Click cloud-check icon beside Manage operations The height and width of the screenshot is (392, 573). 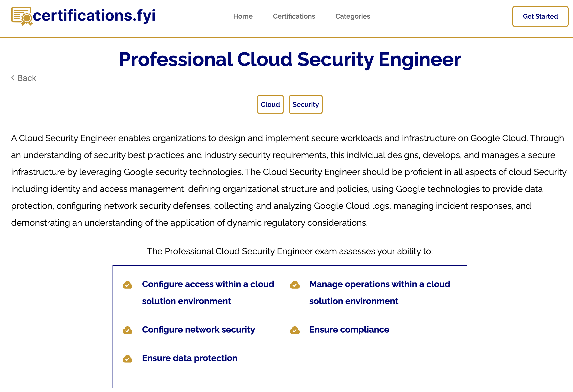pos(295,285)
